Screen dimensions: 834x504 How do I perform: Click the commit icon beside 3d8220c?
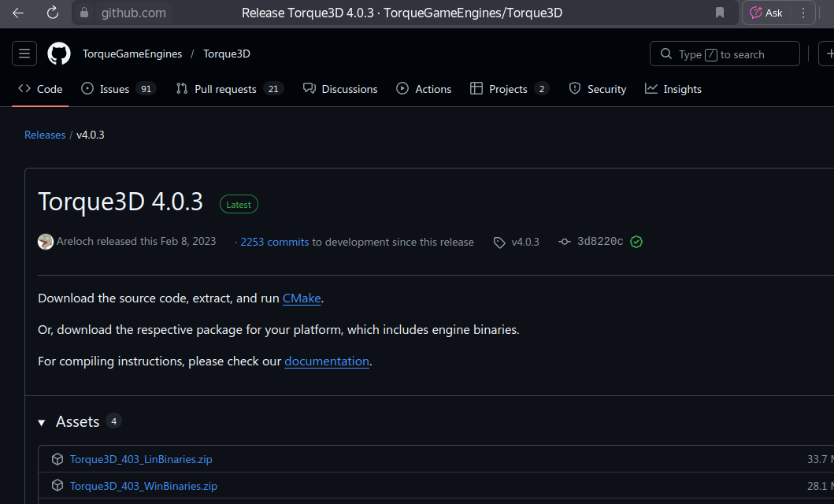565,242
